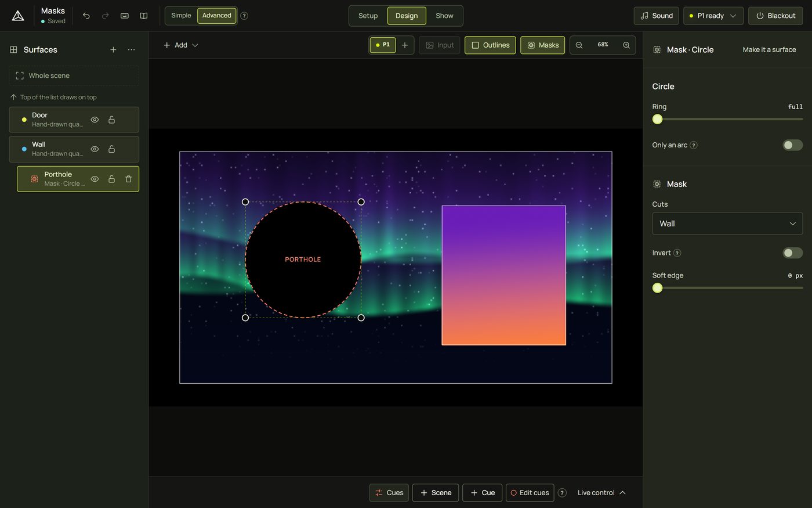The height and width of the screenshot is (508, 812).
Task: Delete the Porthole mask
Action: 129,179
